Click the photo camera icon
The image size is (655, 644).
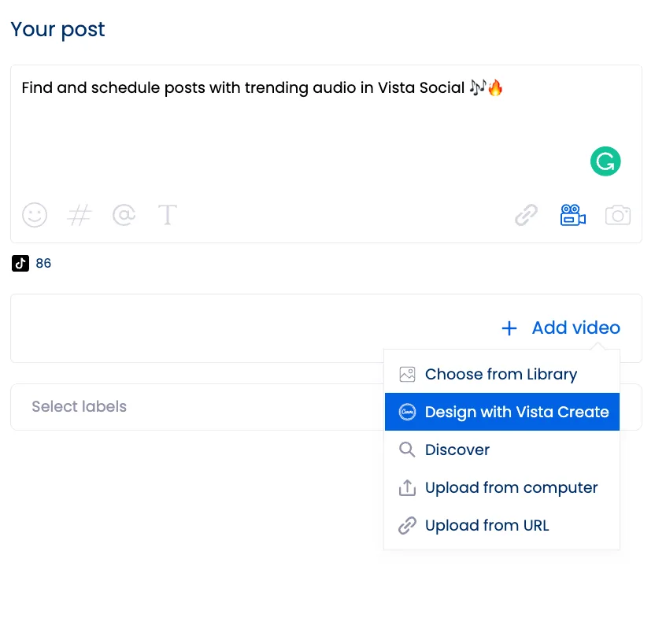pyautogui.click(x=618, y=215)
